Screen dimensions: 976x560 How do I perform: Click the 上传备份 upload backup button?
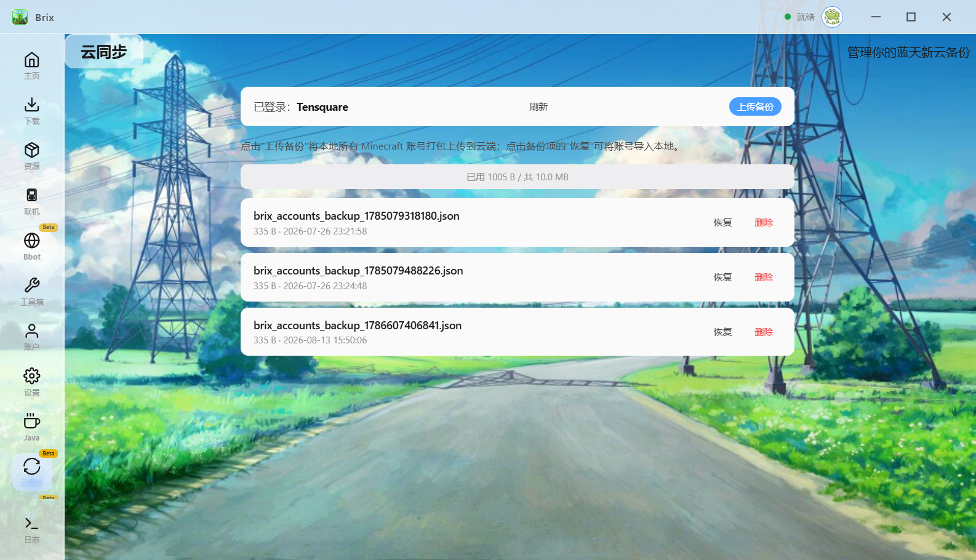tap(756, 107)
